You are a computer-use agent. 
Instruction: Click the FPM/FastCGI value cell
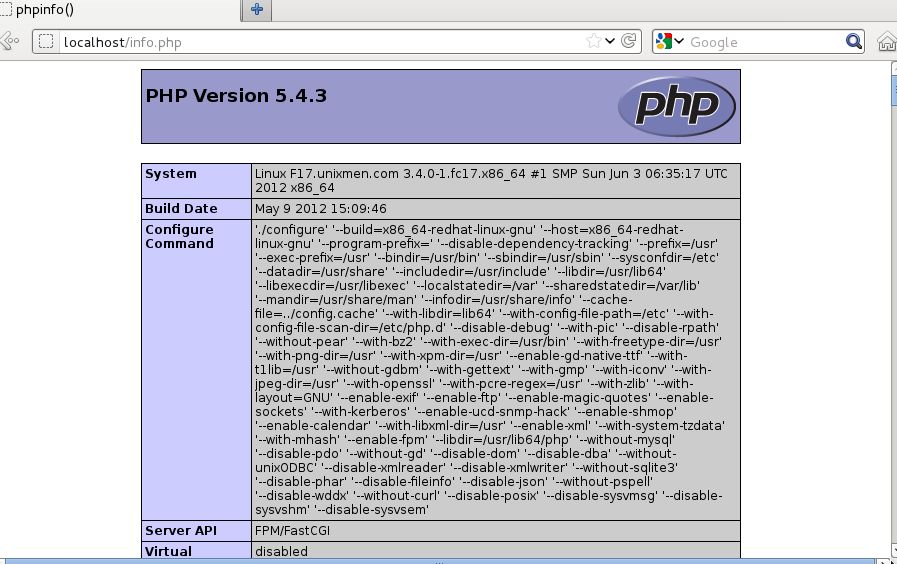click(496, 531)
